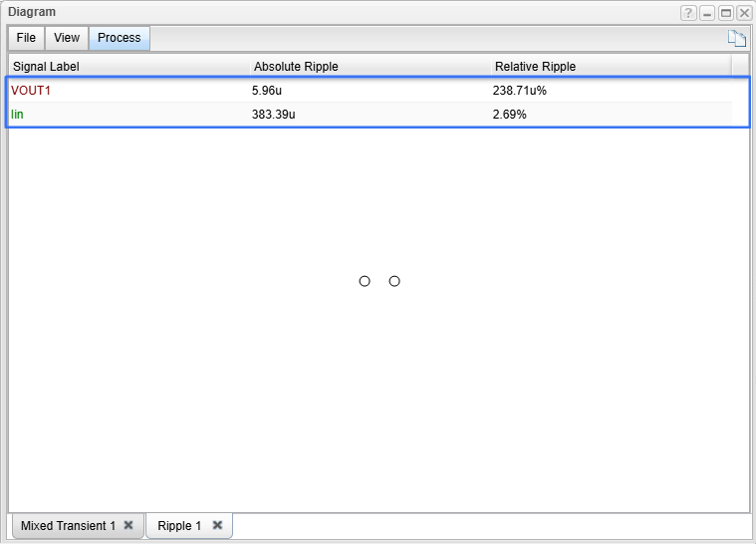Close the Mixed Transient 1 tab

pos(128,525)
